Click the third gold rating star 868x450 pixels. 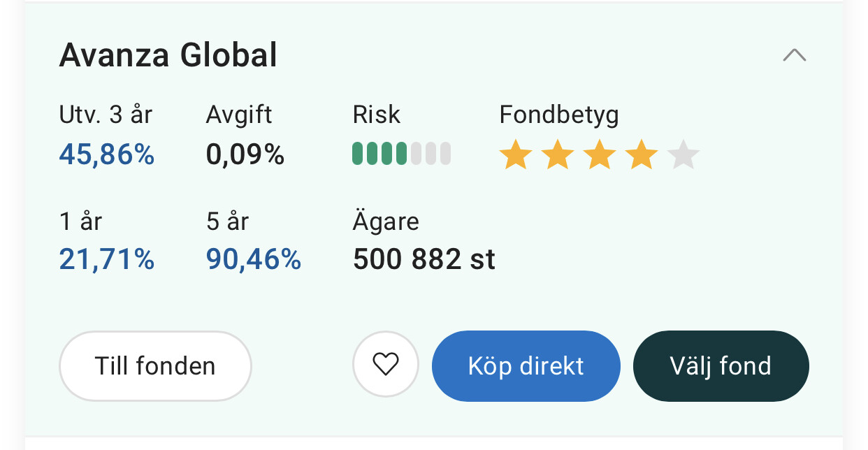[600, 154]
